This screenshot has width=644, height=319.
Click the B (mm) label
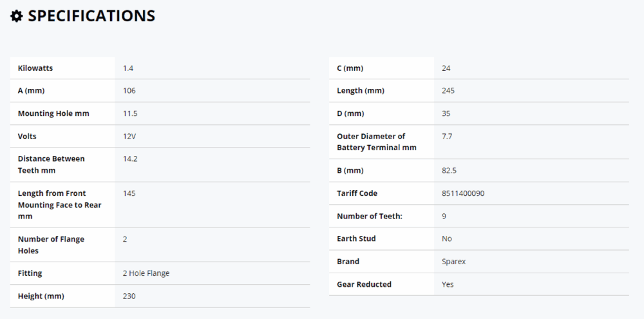(350, 171)
